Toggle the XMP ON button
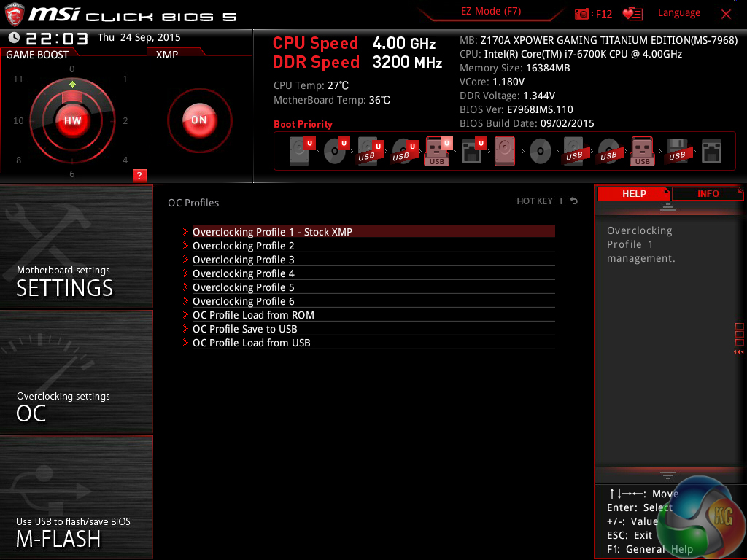The image size is (747, 560). 199,120
